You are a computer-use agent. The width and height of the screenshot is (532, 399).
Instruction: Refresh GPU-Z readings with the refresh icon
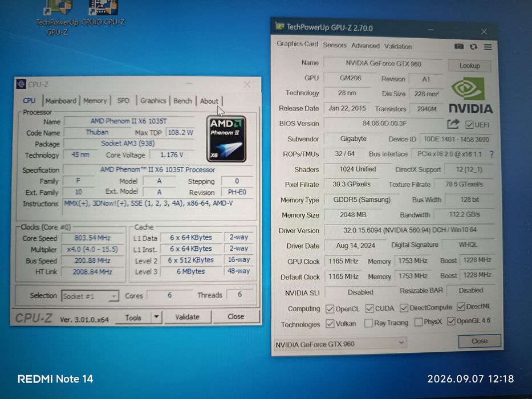(x=473, y=47)
